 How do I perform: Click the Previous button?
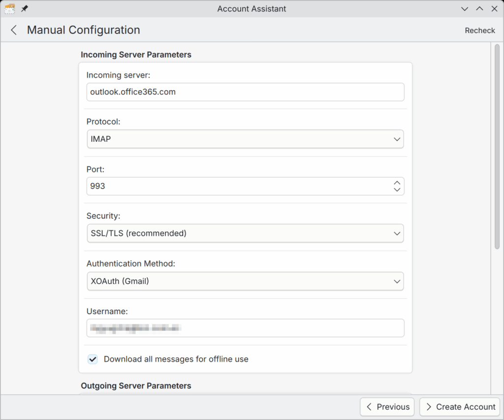(387, 407)
